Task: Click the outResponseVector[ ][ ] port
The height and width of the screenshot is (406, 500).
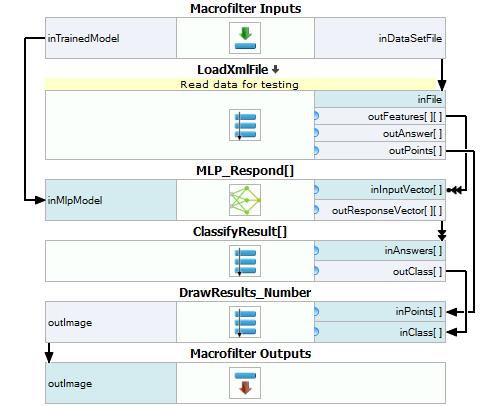Action: (x=380, y=210)
